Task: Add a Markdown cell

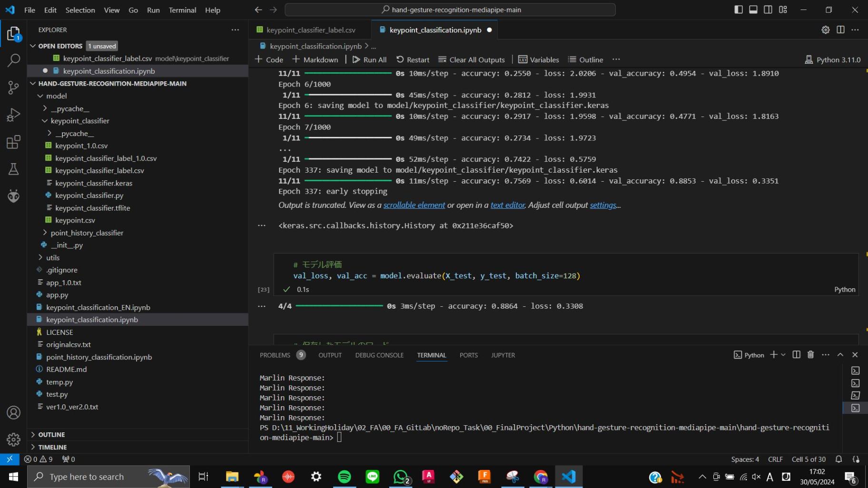Action: pyautogui.click(x=315, y=59)
